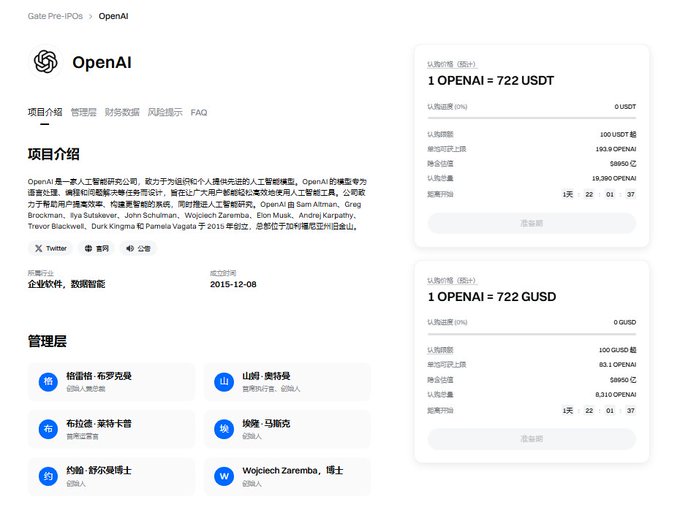Switch to the 财务数据 tab

click(x=122, y=112)
